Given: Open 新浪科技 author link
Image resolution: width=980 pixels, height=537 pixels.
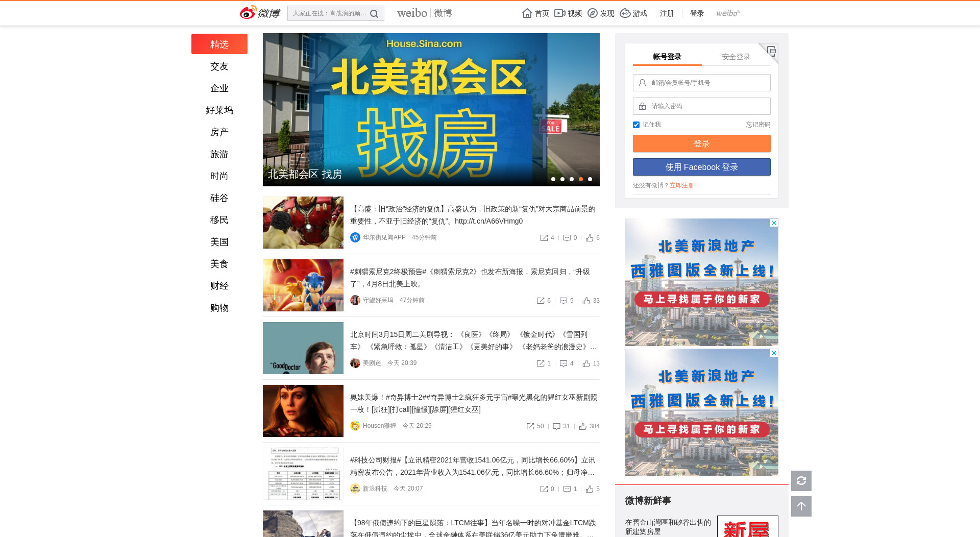Looking at the screenshot, I should (x=375, y=489).
